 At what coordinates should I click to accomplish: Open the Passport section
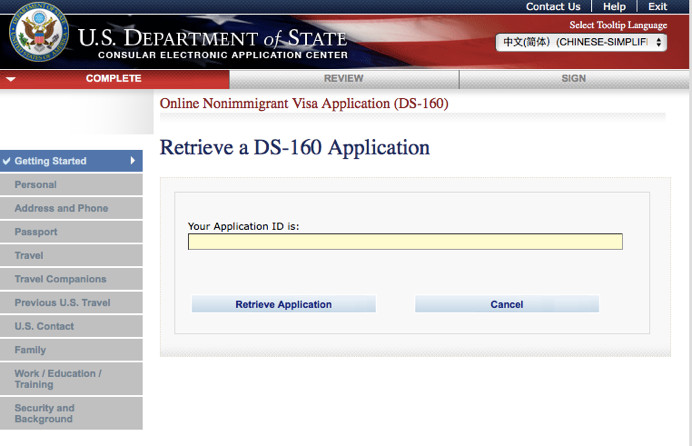point(71,232)
